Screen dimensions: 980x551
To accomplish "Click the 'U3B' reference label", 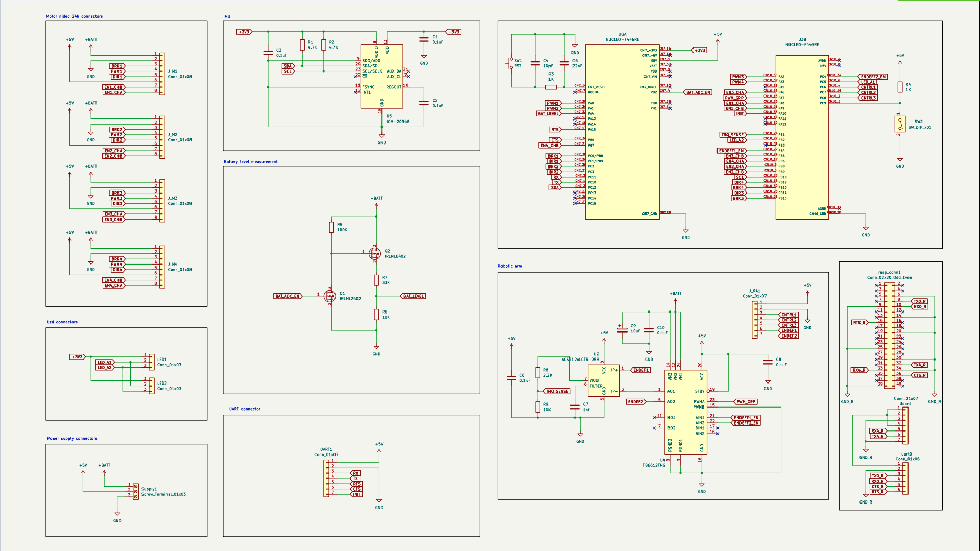I will click(x=802, y=39).
